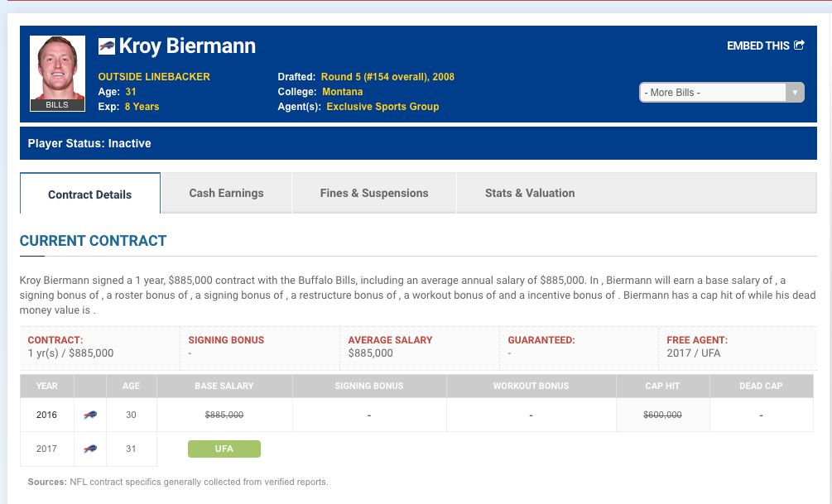The width and height of the screenshot is (832, 504).
Task: Open the Montana college link
Action: [x=342, y=92]
